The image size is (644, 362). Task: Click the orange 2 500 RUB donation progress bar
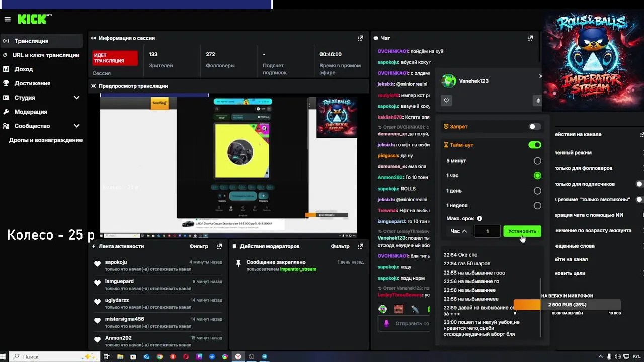coord(567,305)
